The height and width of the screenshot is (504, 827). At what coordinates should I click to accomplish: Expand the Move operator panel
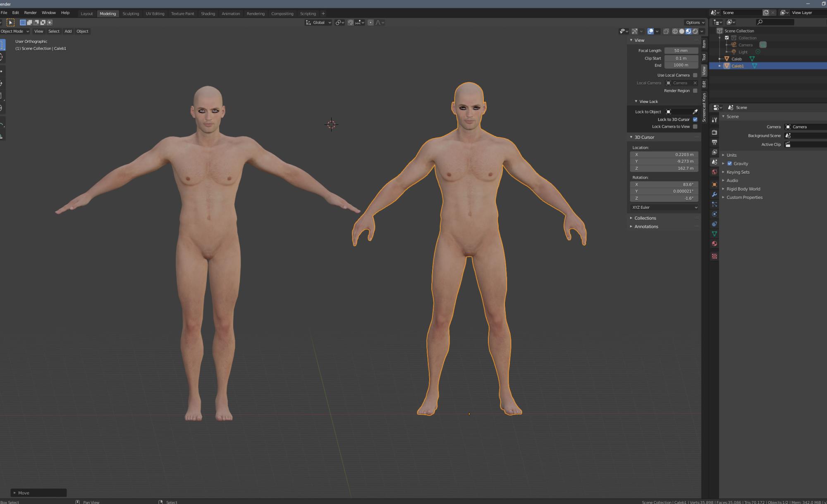pos(38,493)
